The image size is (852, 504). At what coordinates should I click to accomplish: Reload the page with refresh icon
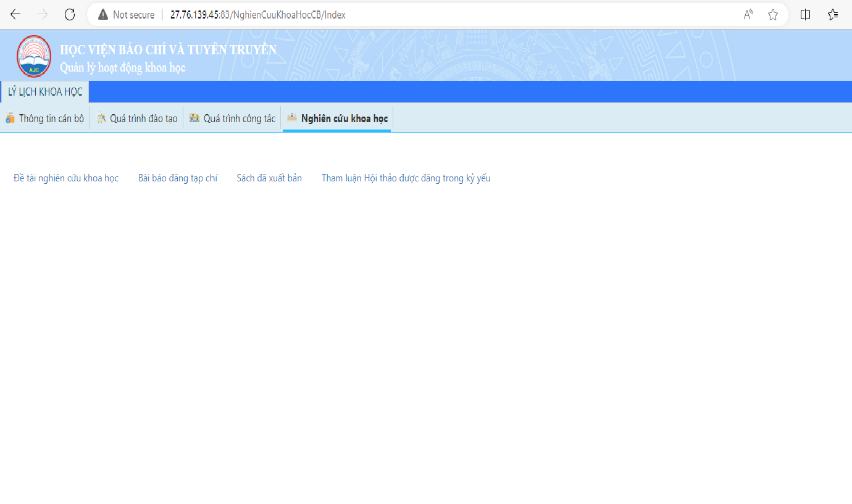pos(70,15)
